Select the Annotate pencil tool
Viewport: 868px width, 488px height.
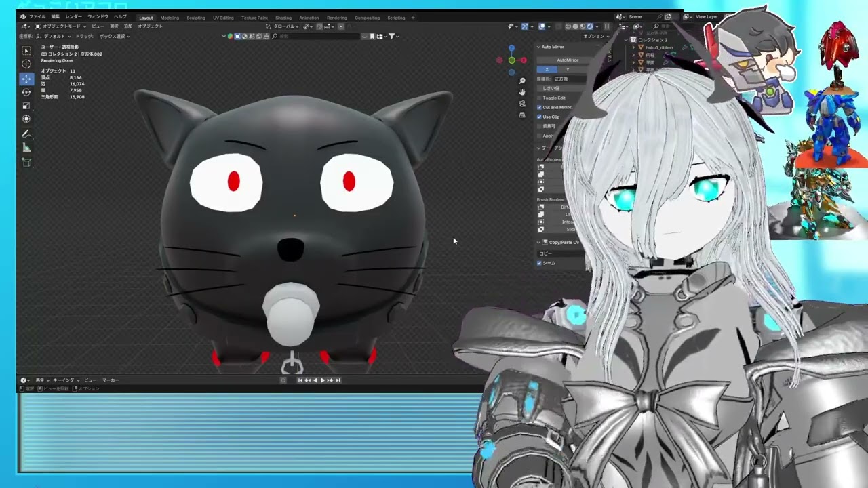pos(26,134)
